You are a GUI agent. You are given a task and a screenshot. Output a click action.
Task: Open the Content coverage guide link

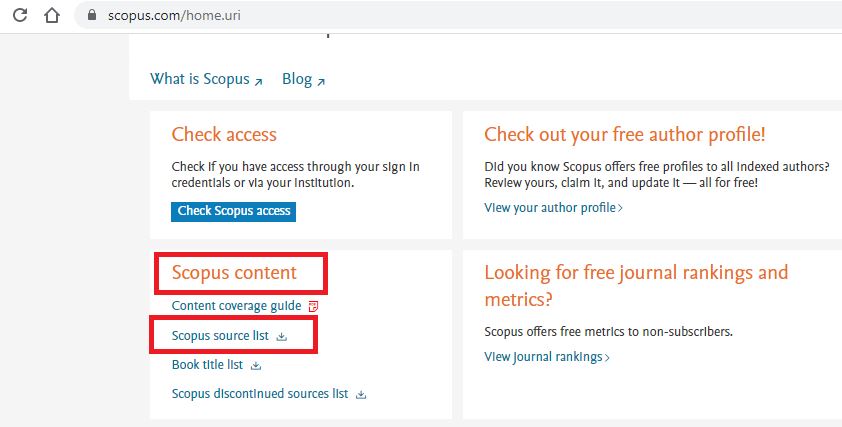click(237, 306)
